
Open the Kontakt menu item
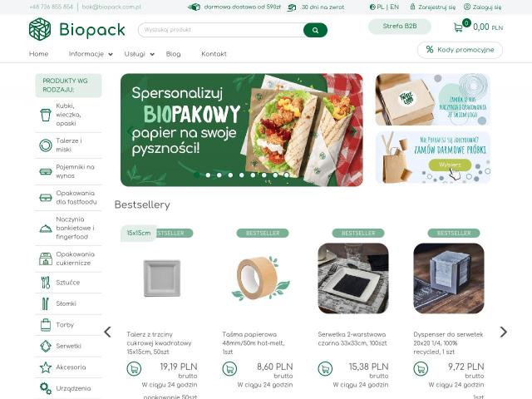point(214,54)
